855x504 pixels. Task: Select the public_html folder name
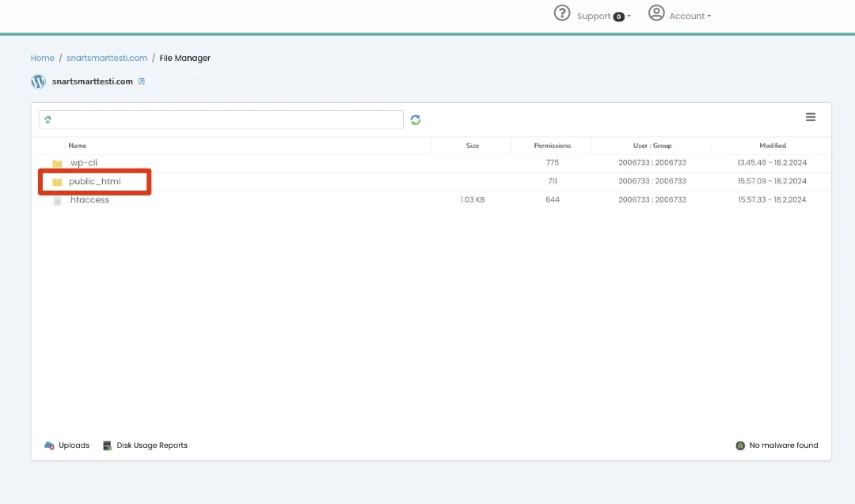coord(95,181)
